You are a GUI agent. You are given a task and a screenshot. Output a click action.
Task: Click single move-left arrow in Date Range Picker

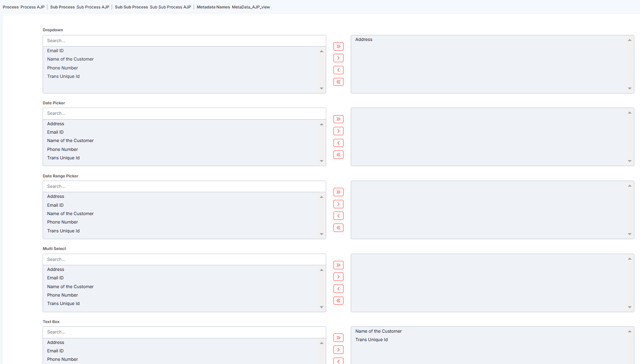coord(338,216)
